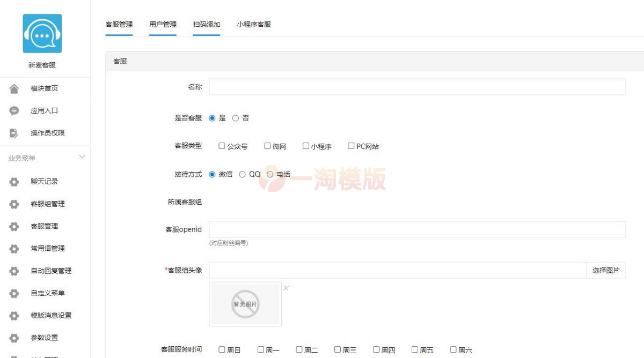Viewport: 644px width, 358px height.
Task: Enable the 小程序 checkbox
Action: pyautogui.click(x=305, y=145)
